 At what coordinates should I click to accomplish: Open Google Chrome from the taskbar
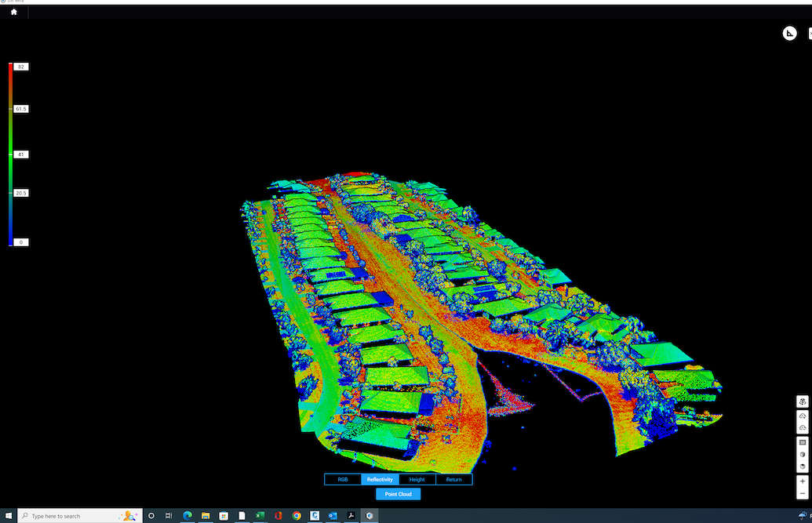pyautogui.click(x=297, y=516)
